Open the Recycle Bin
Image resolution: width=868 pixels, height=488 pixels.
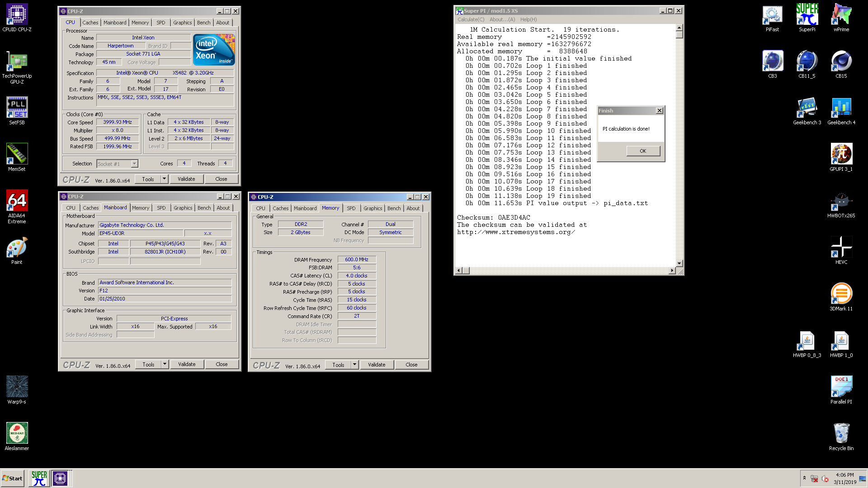point(841,436)
